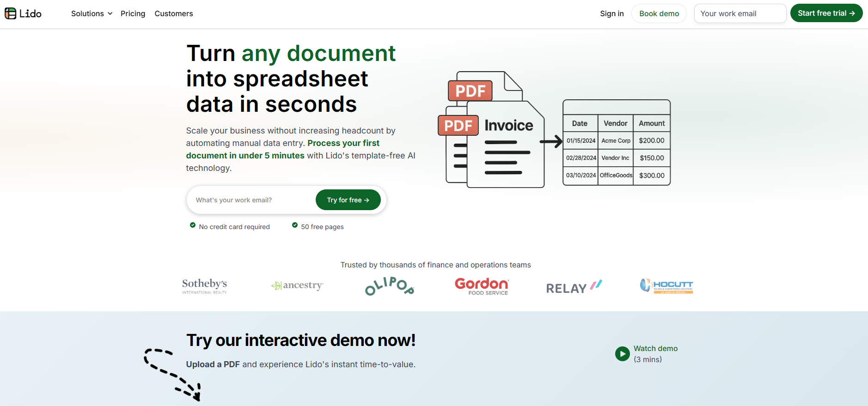This screenshot has height=406, width=868.
Task: Open the Pricing page
Action: tap(133, 13)
